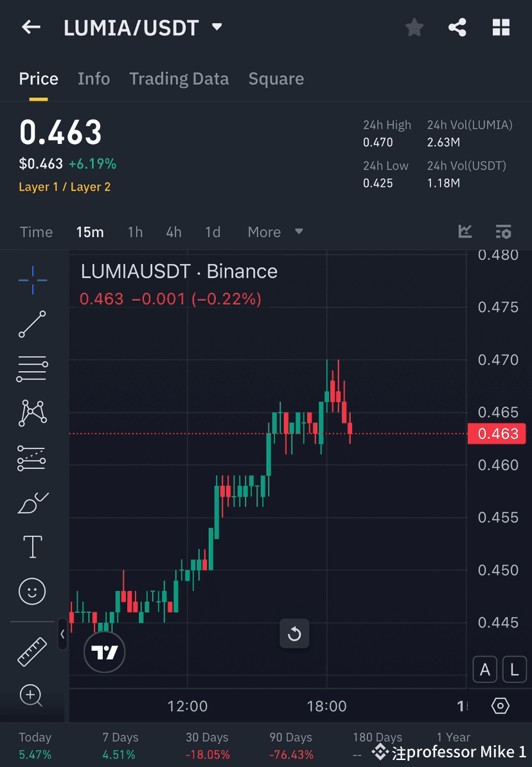The width and height of the screenshot is (532, 767).
Task: Open the Info tab
Action: (x=94, y=78)
